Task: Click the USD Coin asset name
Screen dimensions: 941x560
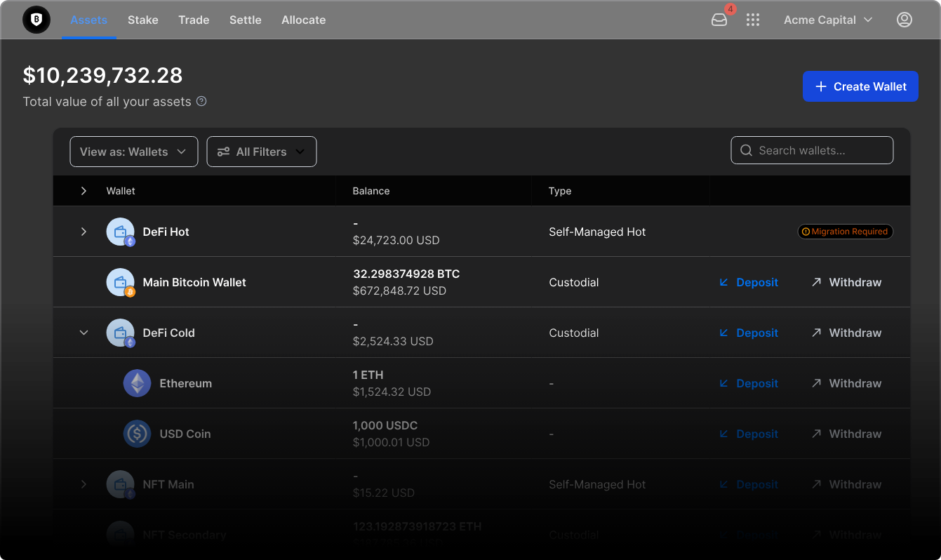Action: coord(185,434)
